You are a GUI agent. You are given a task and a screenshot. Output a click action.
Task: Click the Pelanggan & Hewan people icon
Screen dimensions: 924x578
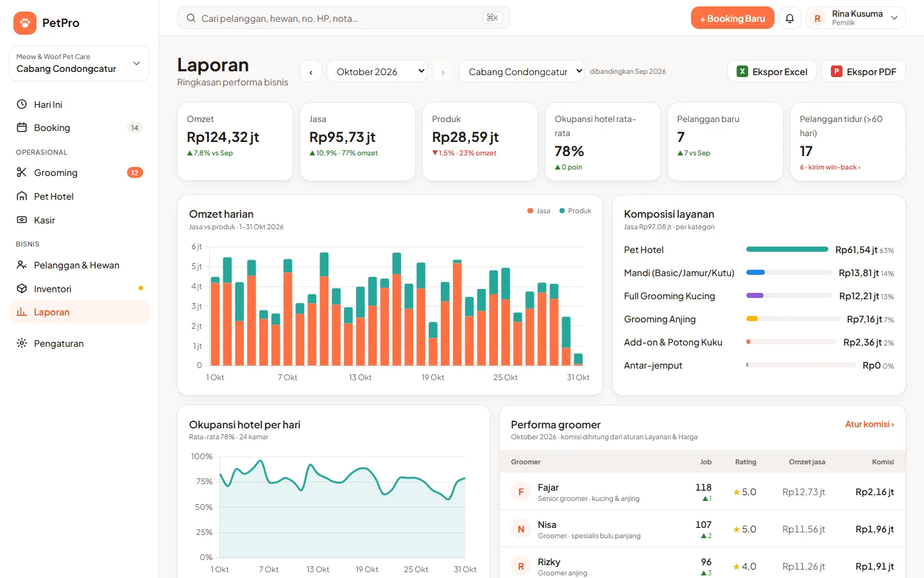22,265
